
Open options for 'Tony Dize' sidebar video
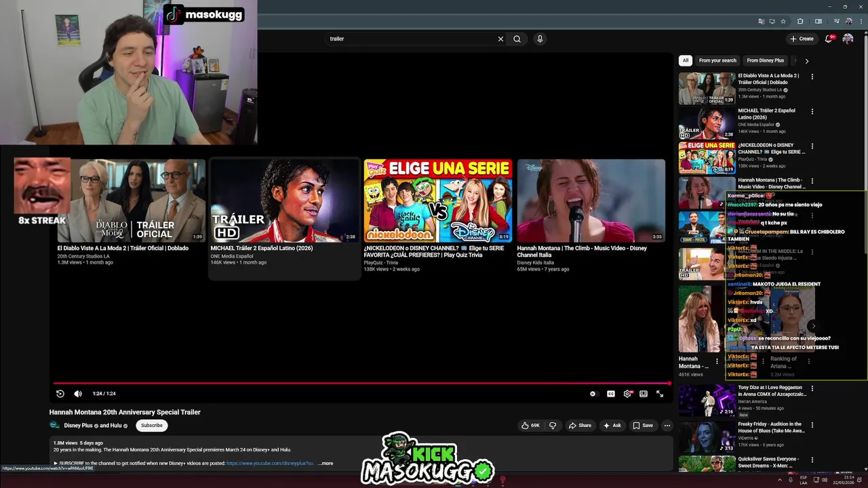click(812, 389)
